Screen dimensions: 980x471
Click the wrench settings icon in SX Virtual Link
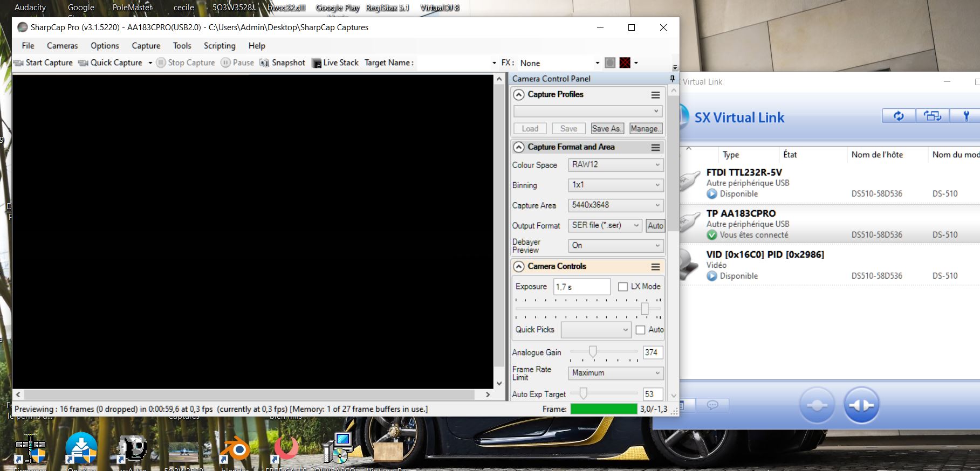click(966, 116)
